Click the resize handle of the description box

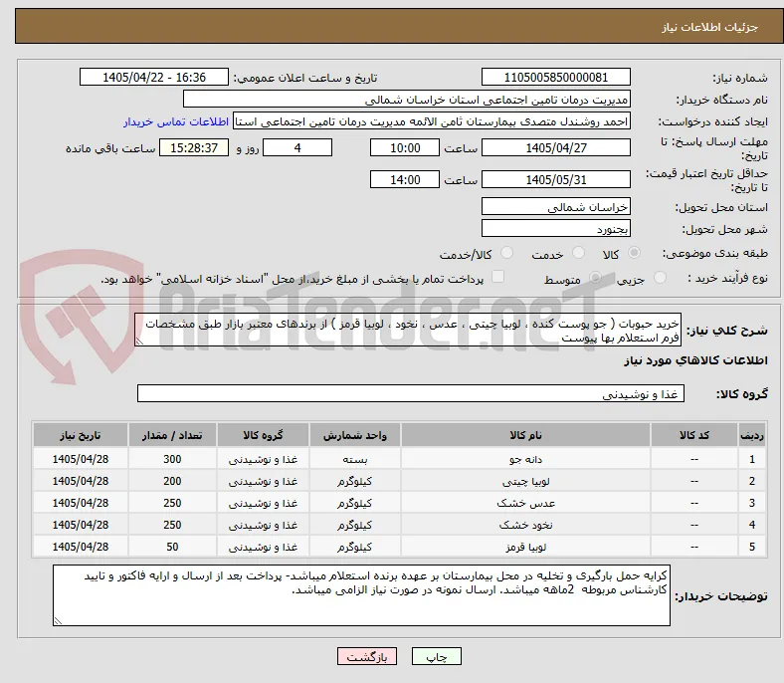point(139,341)
